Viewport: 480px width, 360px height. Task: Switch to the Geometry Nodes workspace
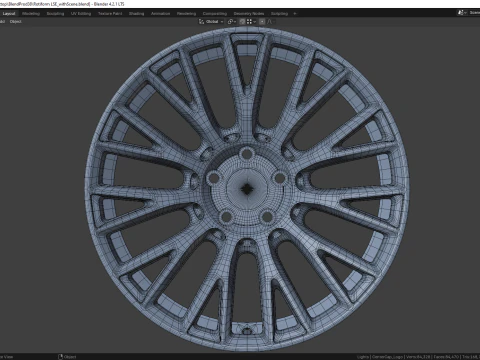tap(249, 14)
